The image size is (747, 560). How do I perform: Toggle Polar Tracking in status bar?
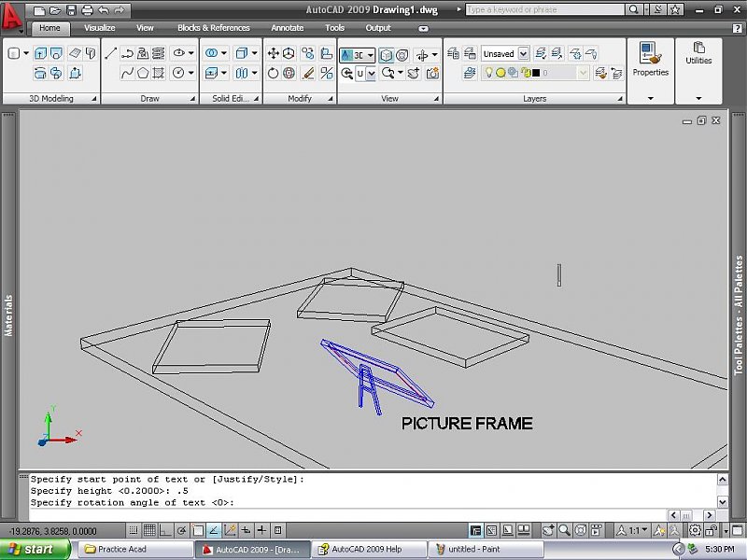coord(181,530)
